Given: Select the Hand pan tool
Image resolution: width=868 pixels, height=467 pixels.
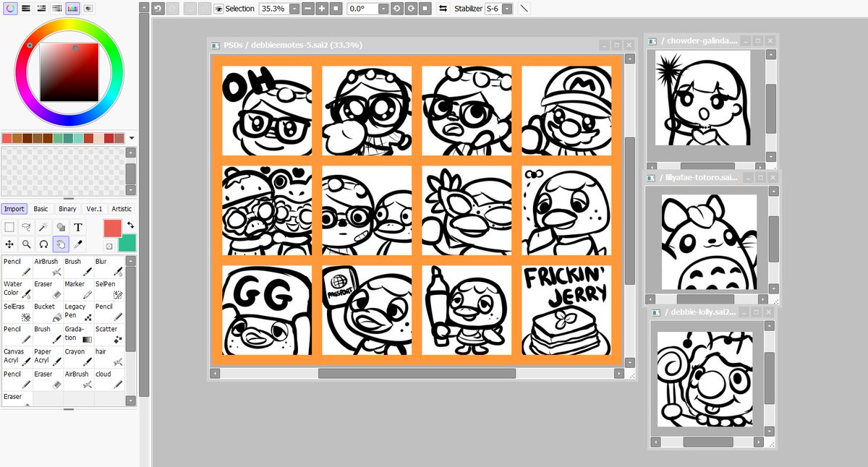Looking at the screenshot, I should 61,244.
